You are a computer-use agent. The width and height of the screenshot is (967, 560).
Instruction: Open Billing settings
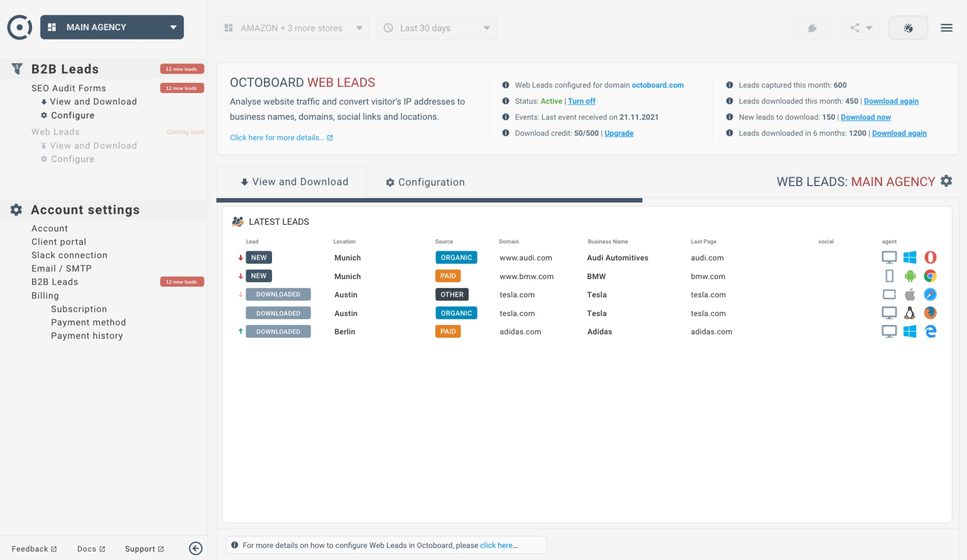(45, 295)
